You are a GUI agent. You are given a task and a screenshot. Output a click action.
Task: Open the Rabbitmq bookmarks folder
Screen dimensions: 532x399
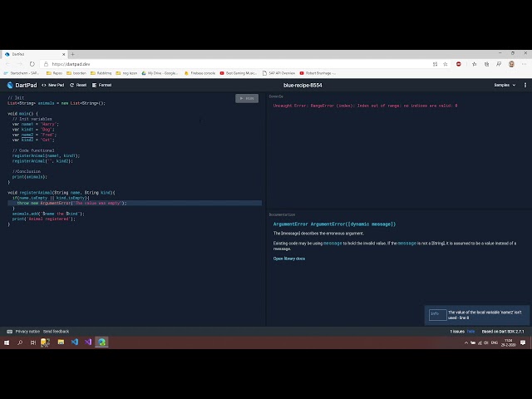click(x=101, y=73)
